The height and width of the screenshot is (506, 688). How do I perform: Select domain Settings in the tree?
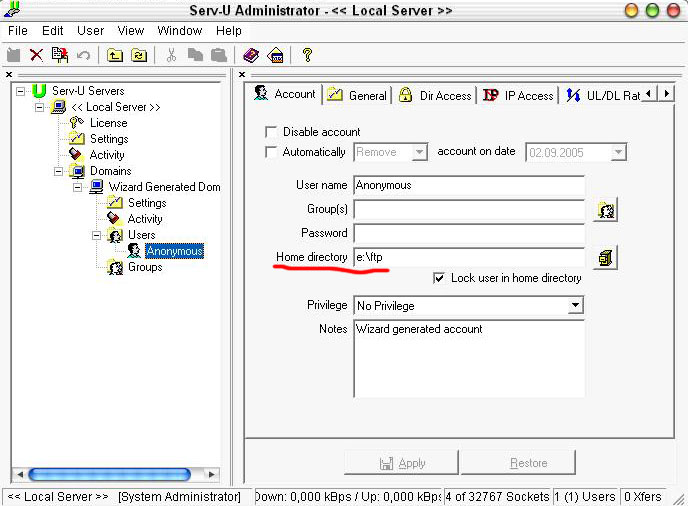click(147, 203)
